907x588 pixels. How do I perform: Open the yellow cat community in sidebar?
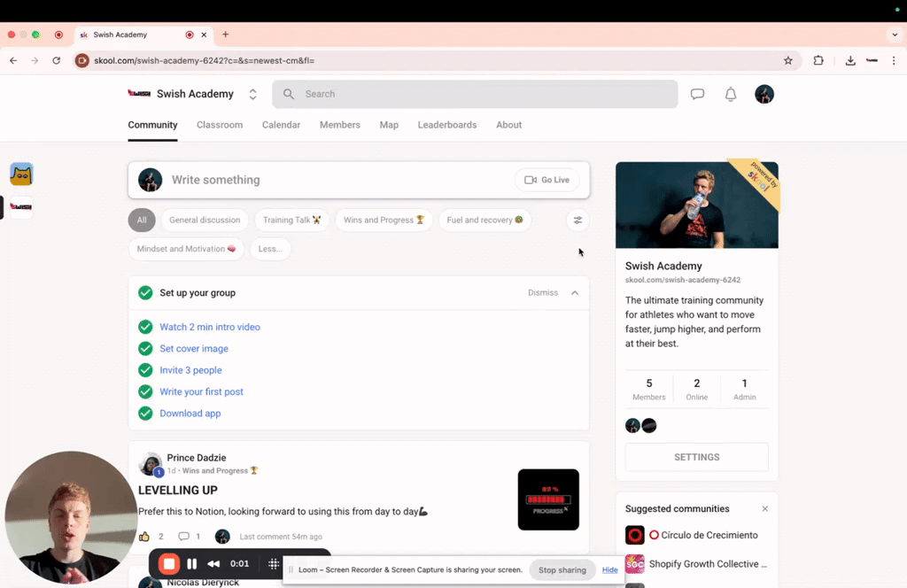point(21,174)
